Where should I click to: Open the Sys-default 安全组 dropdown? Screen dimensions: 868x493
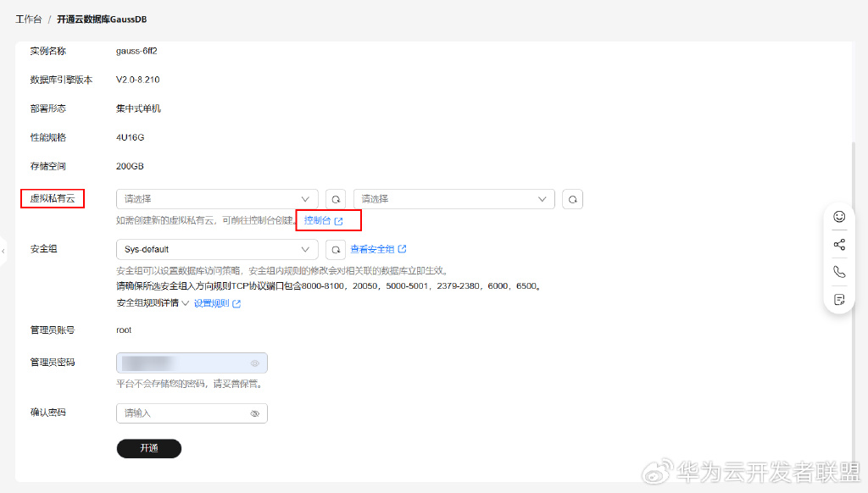(x=217, y=250)
